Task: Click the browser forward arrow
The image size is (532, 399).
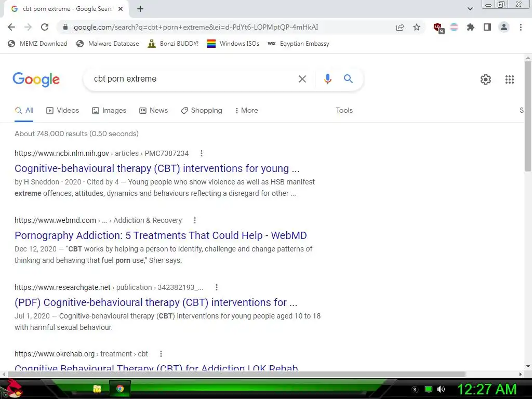Action: click(28, 27)
